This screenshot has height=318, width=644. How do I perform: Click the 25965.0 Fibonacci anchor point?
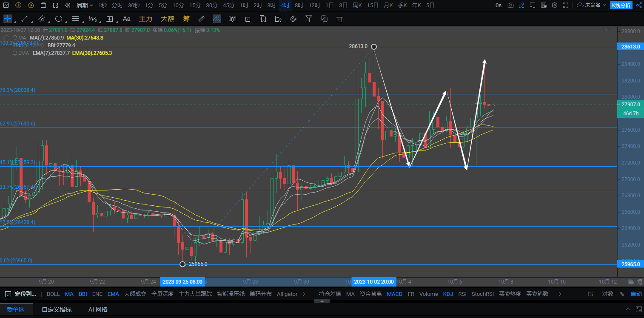182,264
